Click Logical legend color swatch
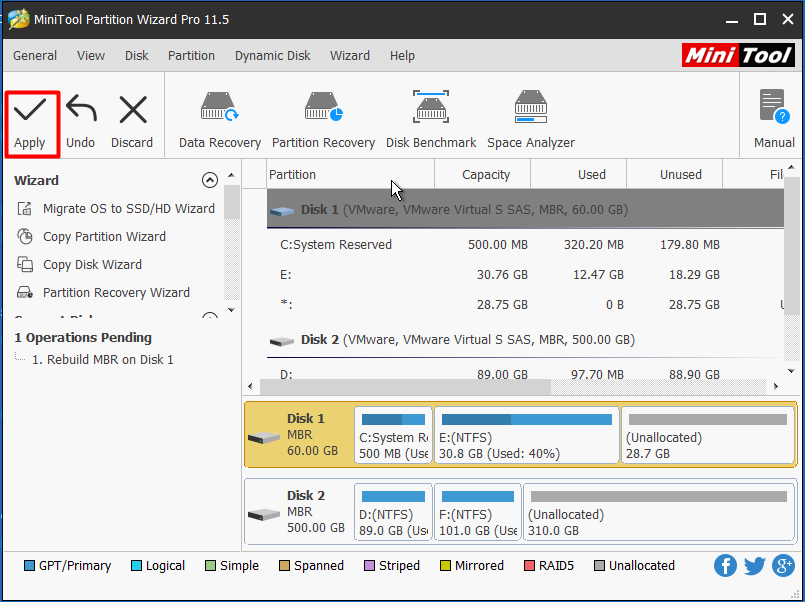Image resolution: width=805 pixels, height=602 pixels. pos(136,566)
